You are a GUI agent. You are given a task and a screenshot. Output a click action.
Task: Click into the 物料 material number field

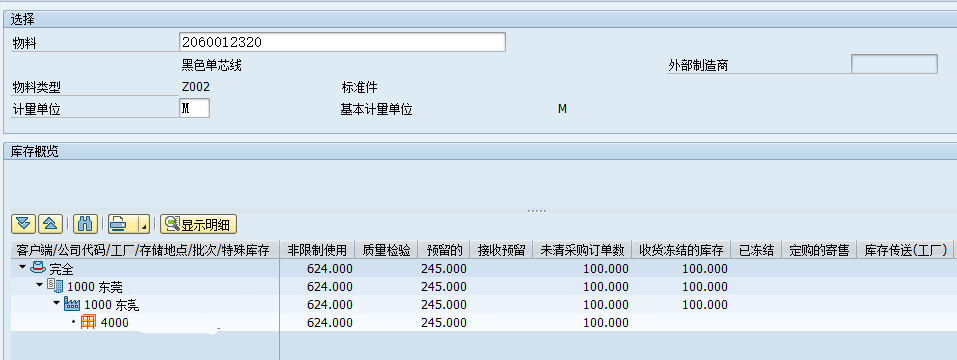342,42
